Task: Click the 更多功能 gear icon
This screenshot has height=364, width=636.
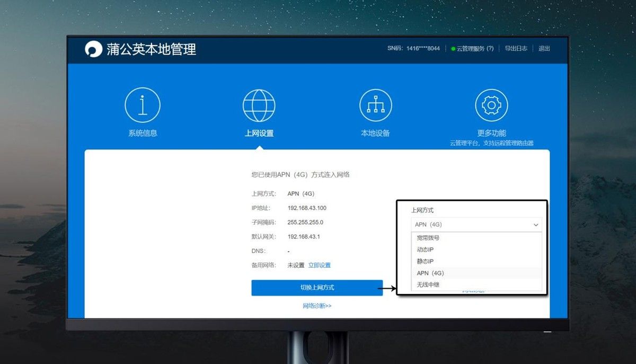Action: (491, 105)
